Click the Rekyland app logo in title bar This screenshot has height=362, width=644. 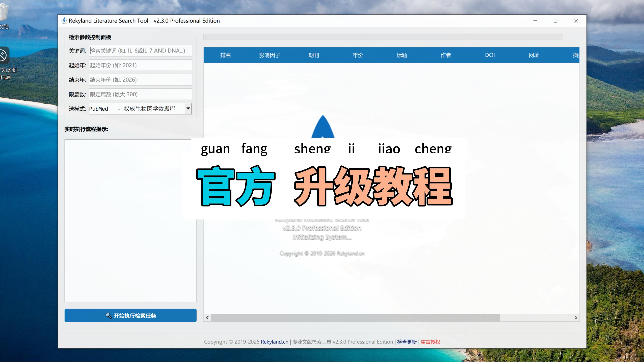pyautogui.click(x=64, y=20)
